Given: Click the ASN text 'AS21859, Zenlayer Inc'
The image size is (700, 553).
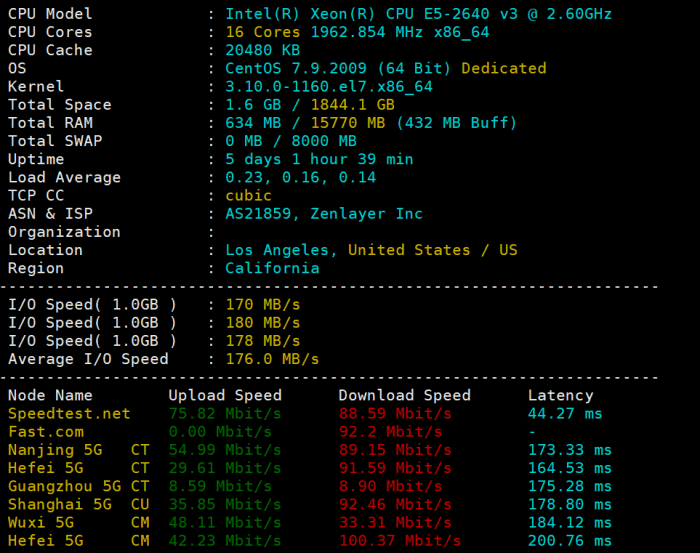Looking at the screenshot, I should pyautogui.click(x=323, y=214).
